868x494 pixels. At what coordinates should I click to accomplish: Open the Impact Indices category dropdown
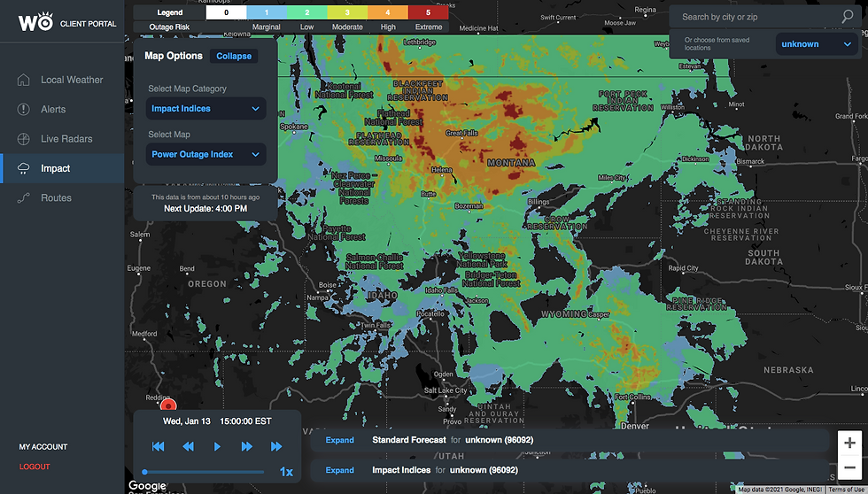tap(205, 108)
